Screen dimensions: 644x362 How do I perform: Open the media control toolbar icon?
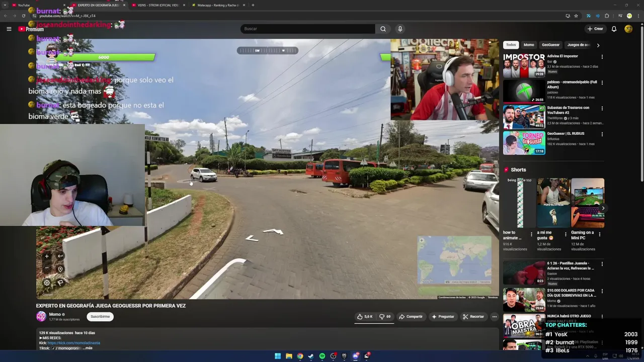click(620, 16)
